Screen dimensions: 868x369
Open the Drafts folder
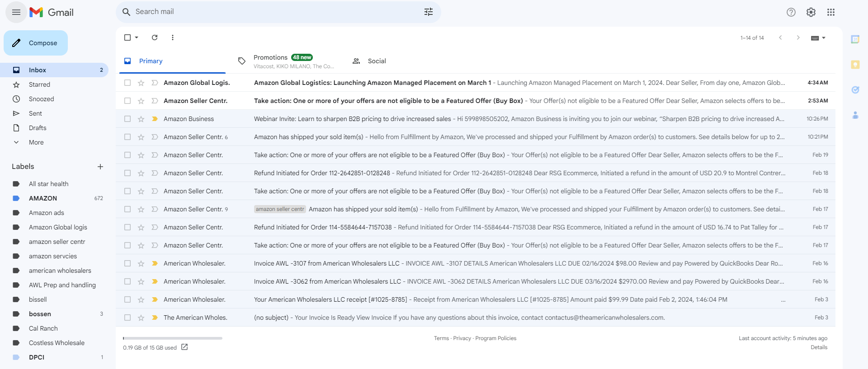pyautogui.click(x=54, y=128)
